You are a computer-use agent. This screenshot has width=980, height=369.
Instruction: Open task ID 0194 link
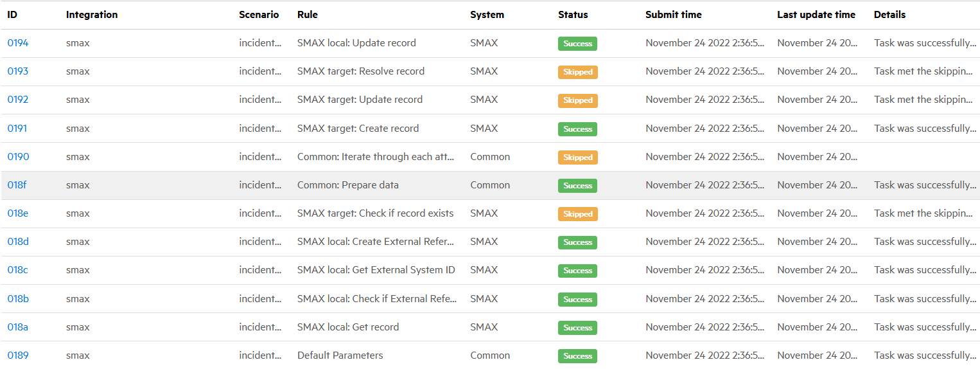[18, 43]
